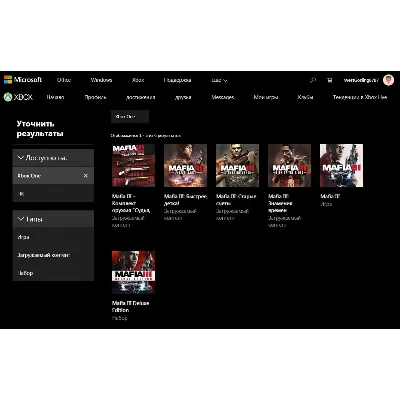Open Клубы in the Xbox navigation
The image size is (400, 400).
(305, 97)
